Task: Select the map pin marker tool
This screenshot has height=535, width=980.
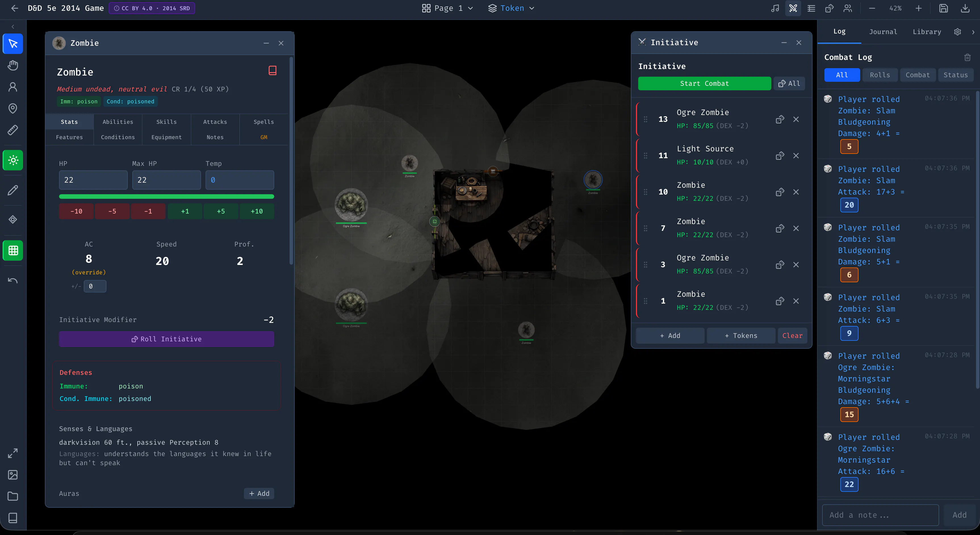Action: click(x=13, y=109)
